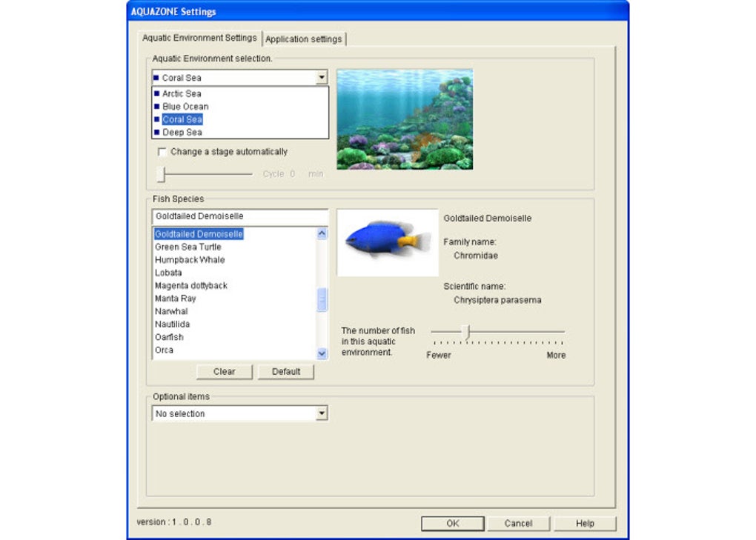Click the Cycle minutes slider handle
Viewport: 756px width, 540px height.
[162, 174]
